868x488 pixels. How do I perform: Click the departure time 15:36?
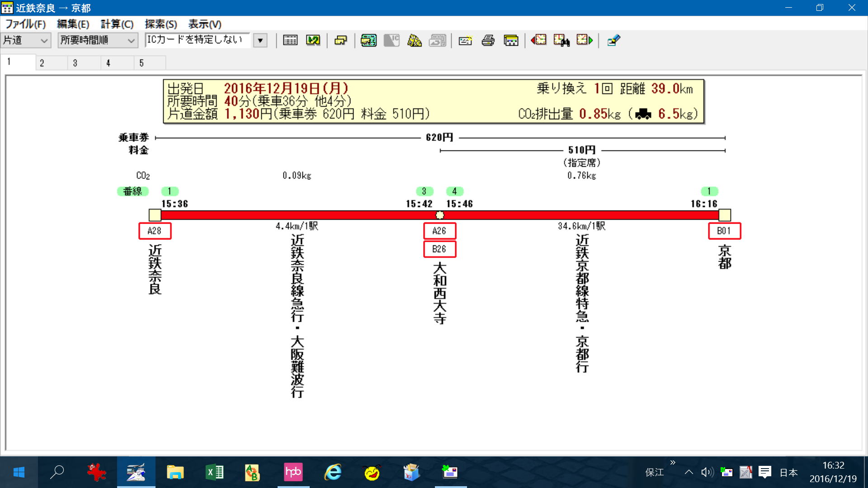[x=175, y=204]
